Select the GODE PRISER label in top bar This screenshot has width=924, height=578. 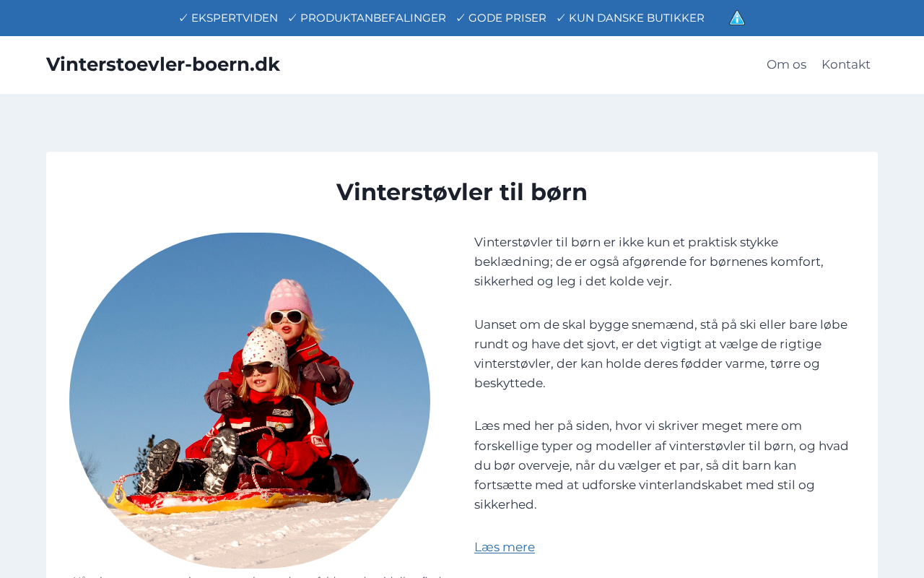(x=507, y=18)
